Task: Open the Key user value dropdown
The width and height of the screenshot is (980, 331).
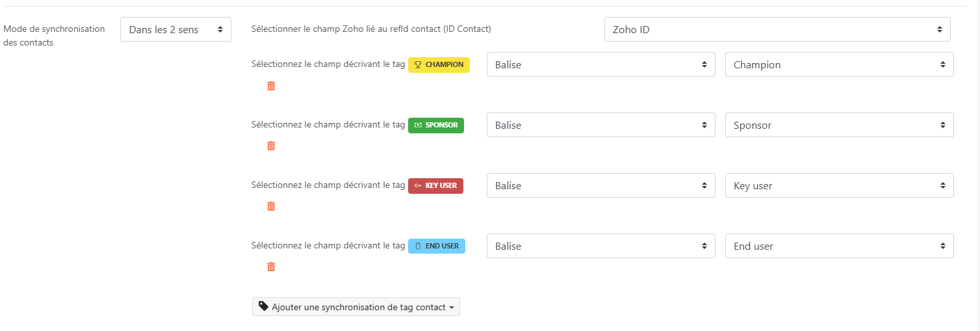Action: click(x=839, y=185)
